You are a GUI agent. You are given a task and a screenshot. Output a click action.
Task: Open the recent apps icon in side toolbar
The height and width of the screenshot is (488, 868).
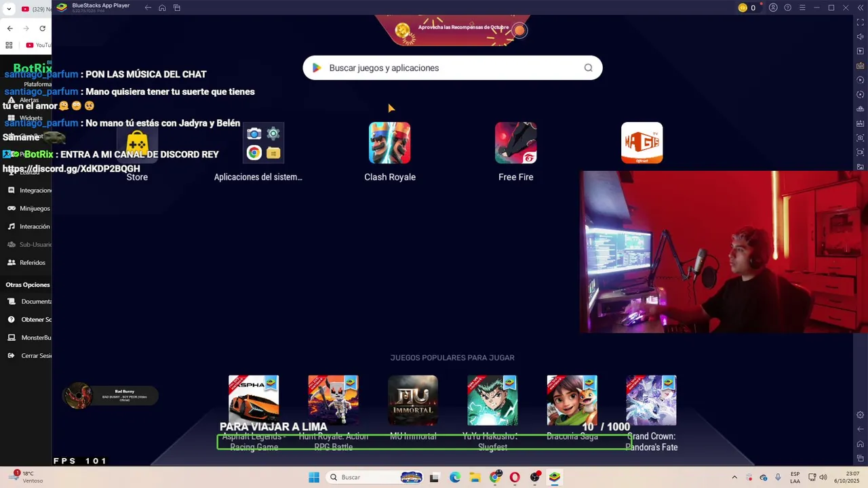[861, 458]
